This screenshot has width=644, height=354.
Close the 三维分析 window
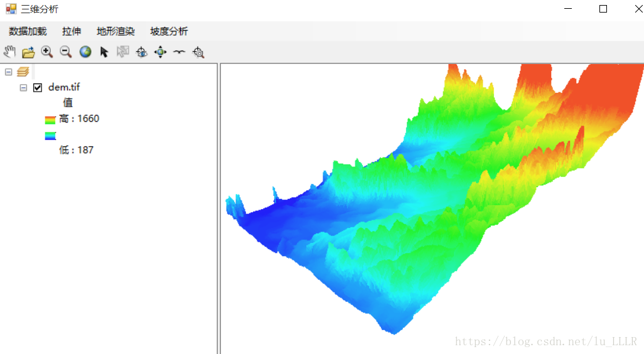point(638,9)
